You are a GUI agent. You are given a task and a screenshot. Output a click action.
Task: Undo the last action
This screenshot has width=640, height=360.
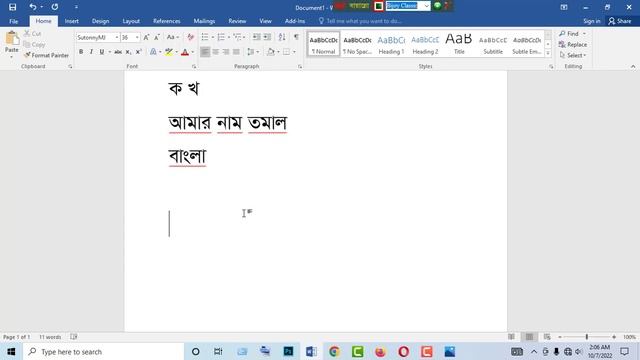pos(33,7)
